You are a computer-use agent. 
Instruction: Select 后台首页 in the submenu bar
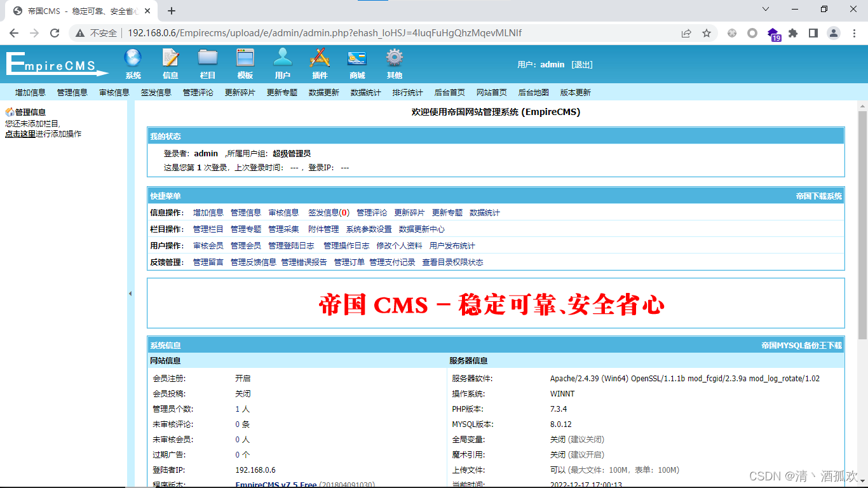click(450, 92)
